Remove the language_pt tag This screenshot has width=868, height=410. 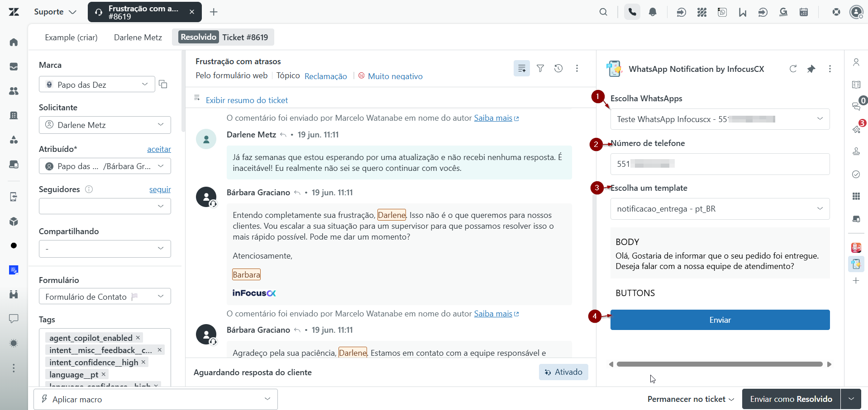coord(104,374)
